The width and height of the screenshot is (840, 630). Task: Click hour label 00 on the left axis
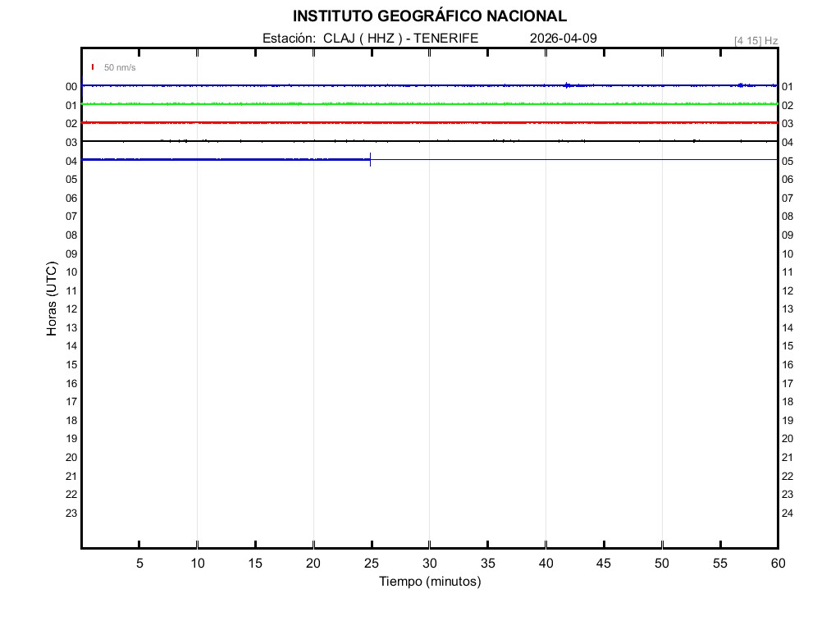[71, 87]
